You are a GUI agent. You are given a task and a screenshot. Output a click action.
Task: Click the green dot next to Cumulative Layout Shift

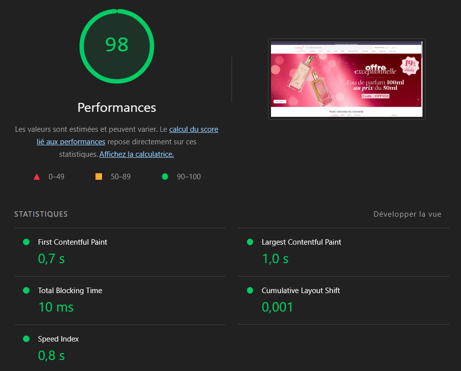(x=250, y=290)
